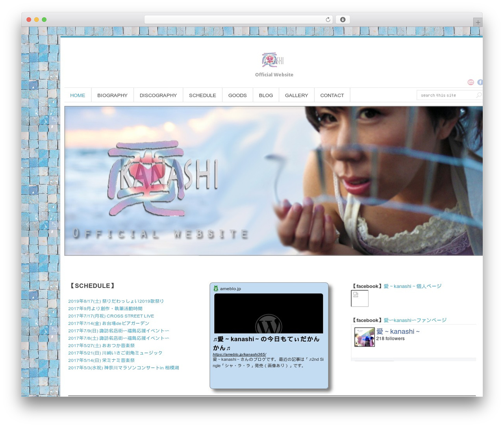
Task: Open the 愛〜kanashi〜ファンページ facebook link
Action: [415, 320]
